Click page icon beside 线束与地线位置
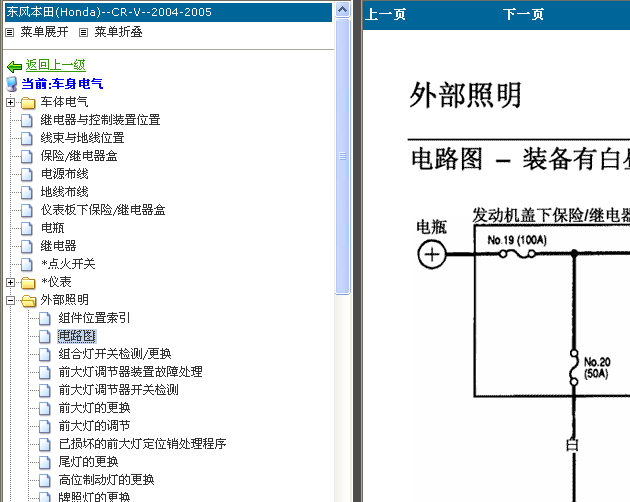Viewport: 630px width, 502px height. (27, 138)
